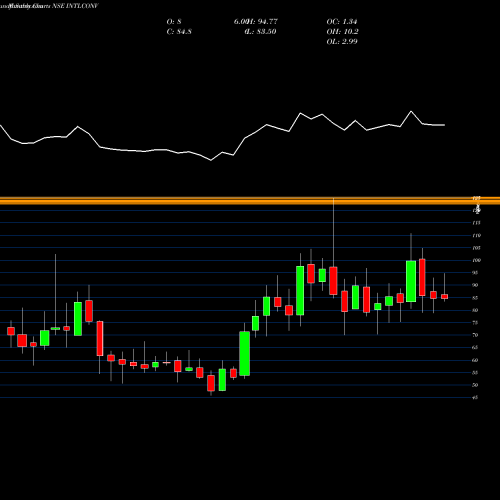The height and width of the screenshot is (500, 500).
Task: Click the 50 price axis label
Action: tap(475, 385)
